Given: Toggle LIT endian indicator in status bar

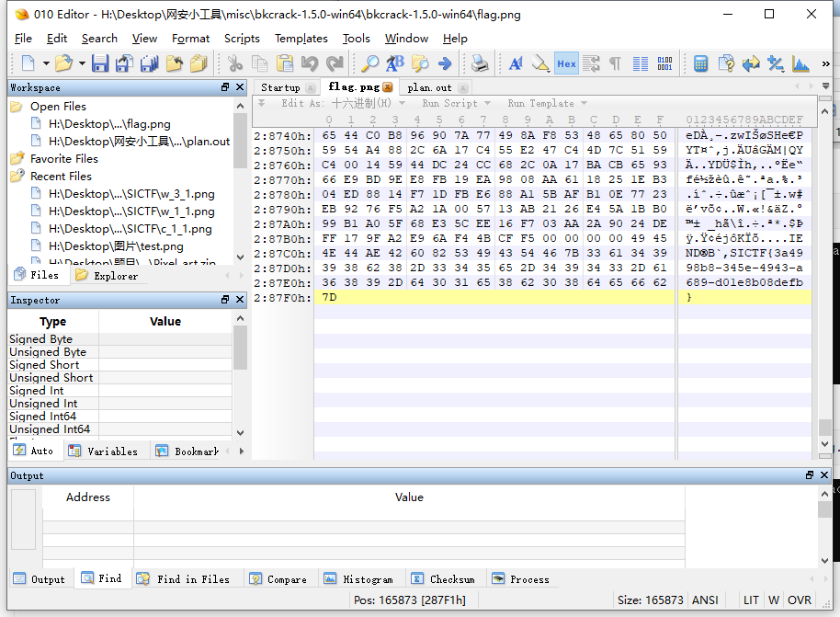Looking at the screenshot, I should coord(752,600).
